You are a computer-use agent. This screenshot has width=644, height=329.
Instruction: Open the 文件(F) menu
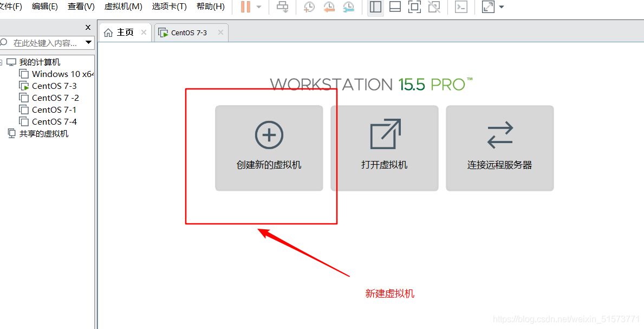pyautogui.click(x=11, y=7)
